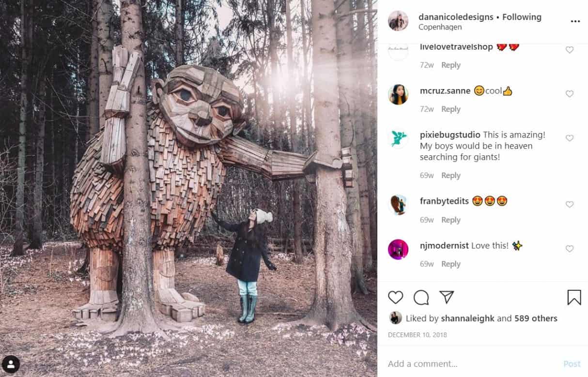Like the post with the heart icon
The height and width of the screenshot is (377, 588).
coord(396,298)
